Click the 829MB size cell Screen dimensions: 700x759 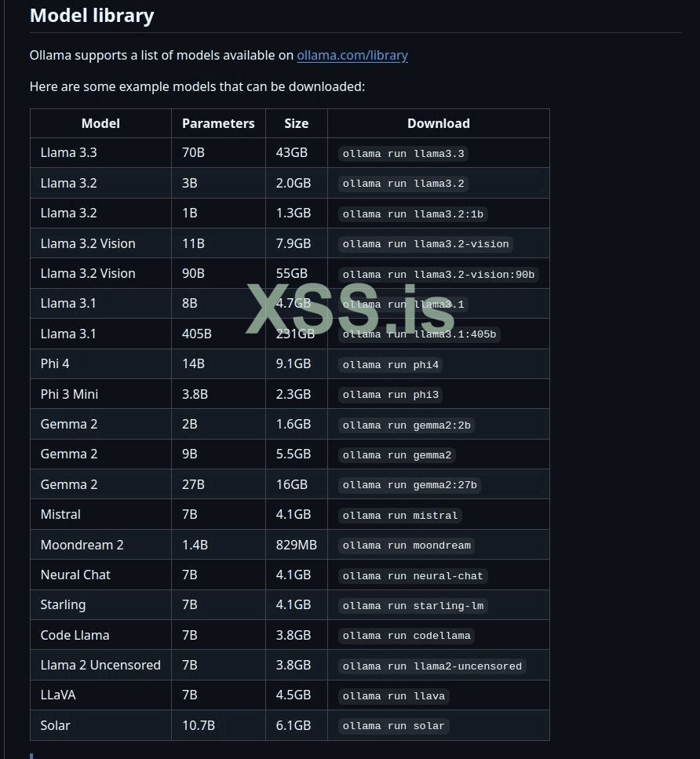click(x=297, y=545)
